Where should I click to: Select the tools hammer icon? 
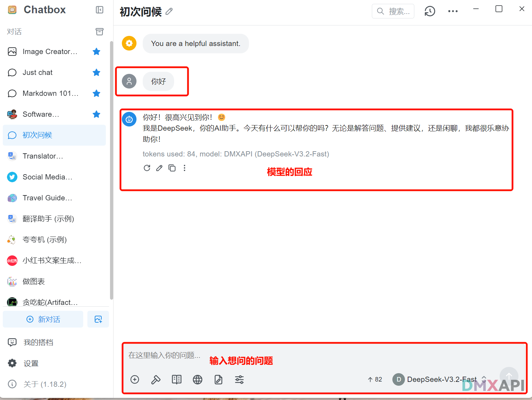[156, 379]
